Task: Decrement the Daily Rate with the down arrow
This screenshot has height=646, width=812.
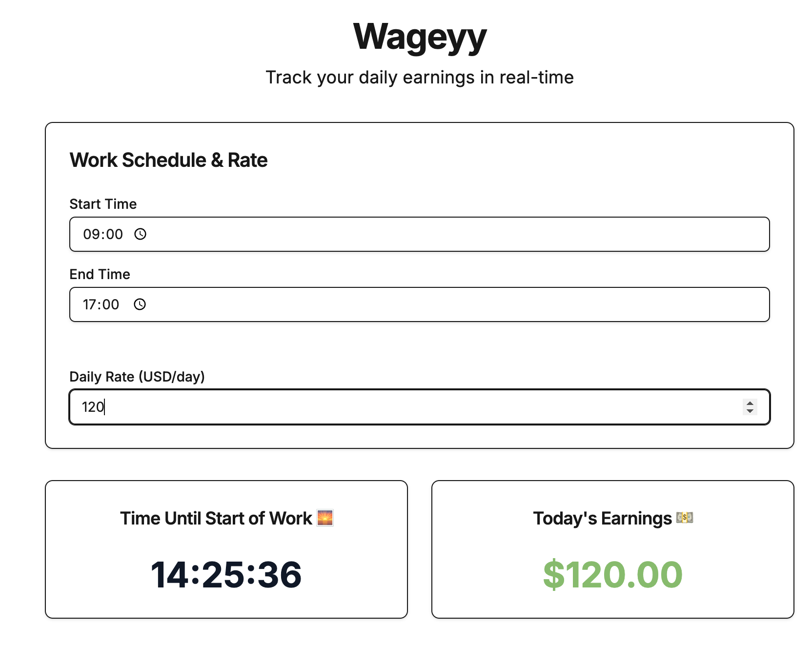Action: [x=750, y=410]
